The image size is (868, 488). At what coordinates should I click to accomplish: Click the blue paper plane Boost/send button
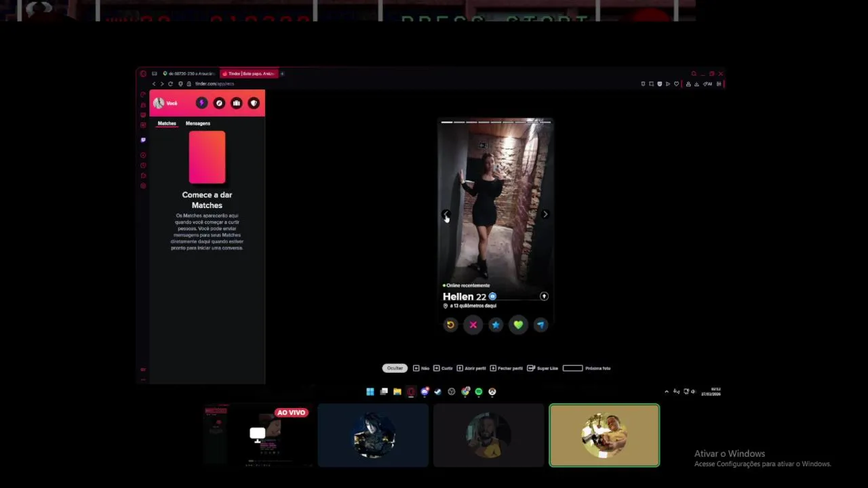(x=540, y=325)
